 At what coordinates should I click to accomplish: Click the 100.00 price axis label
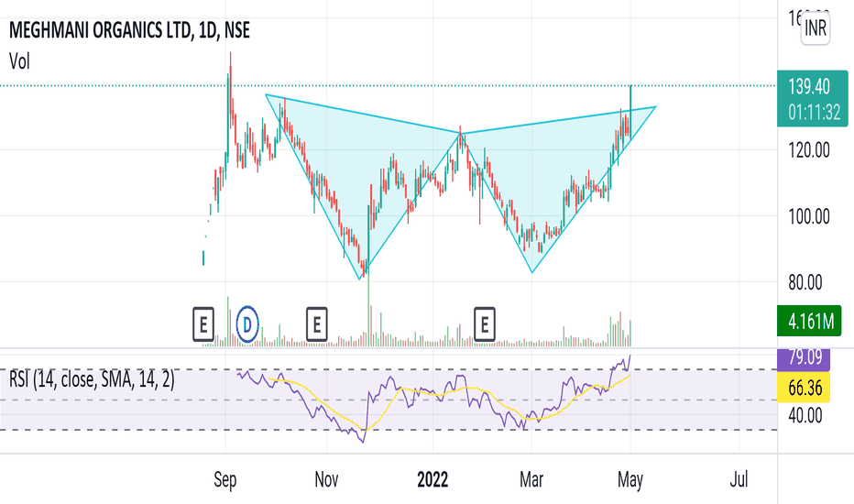[809, 216]
